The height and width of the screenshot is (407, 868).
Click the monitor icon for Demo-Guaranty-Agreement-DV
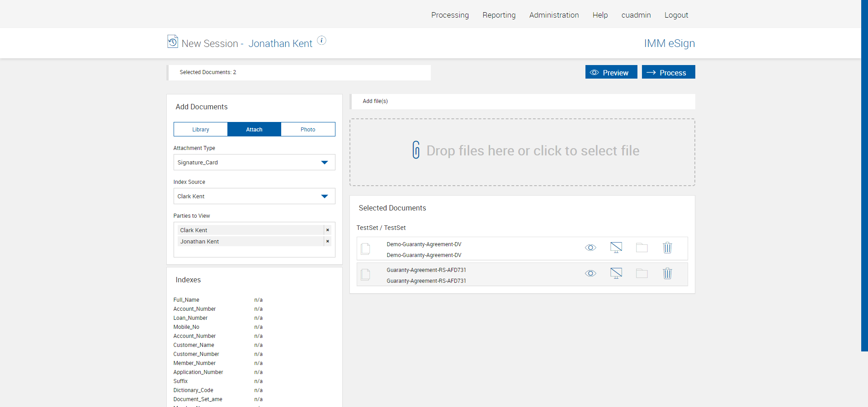[x=616, y=248]
